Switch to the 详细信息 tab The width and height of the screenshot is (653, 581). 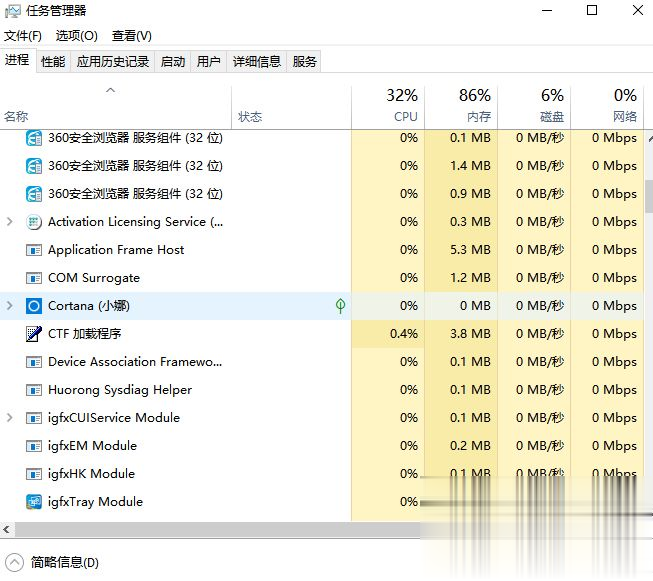pos(257,62)
